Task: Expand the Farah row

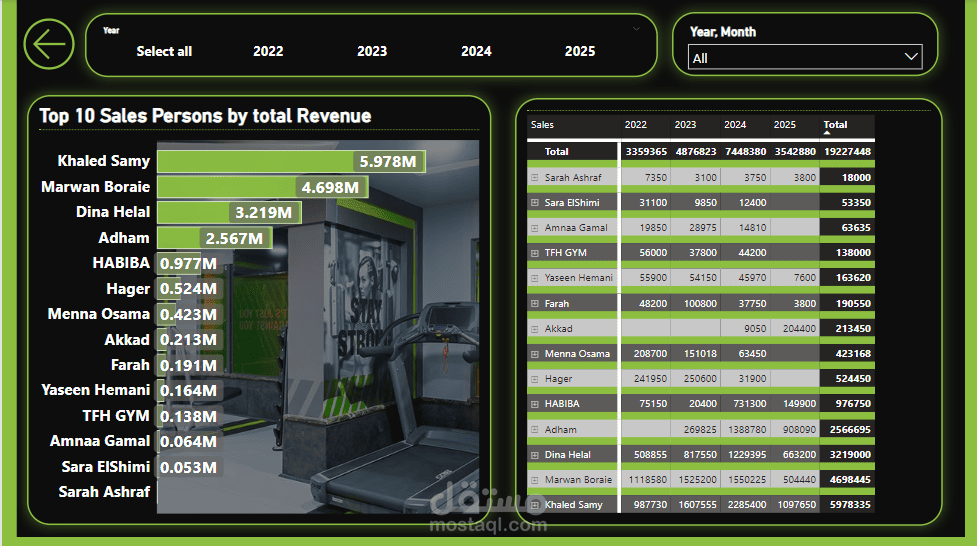Action: coord(535,304)
